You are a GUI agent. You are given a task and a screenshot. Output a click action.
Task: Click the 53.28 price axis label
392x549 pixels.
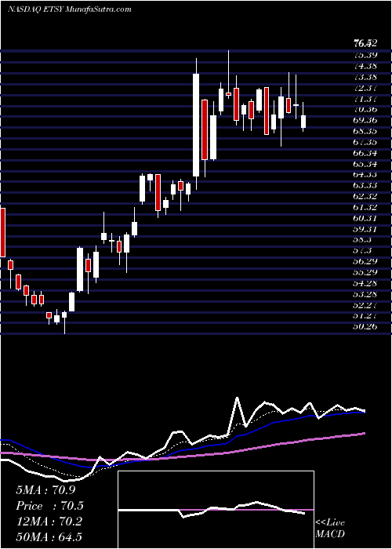pos(365,294)
